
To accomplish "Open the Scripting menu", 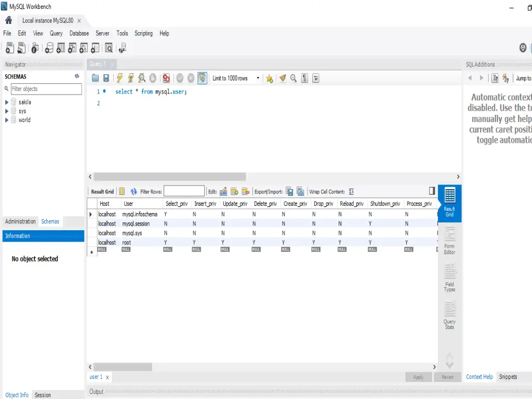I will tap(143, 33).
